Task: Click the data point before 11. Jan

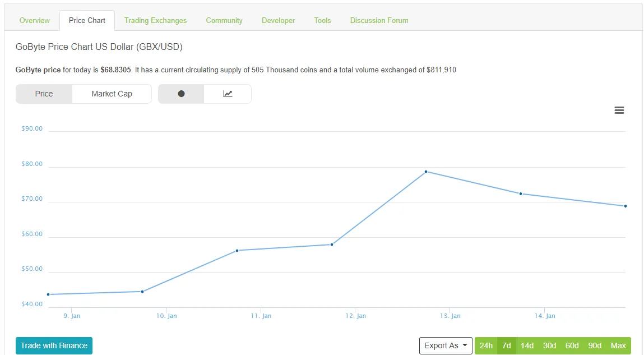Action: (237, 251)
